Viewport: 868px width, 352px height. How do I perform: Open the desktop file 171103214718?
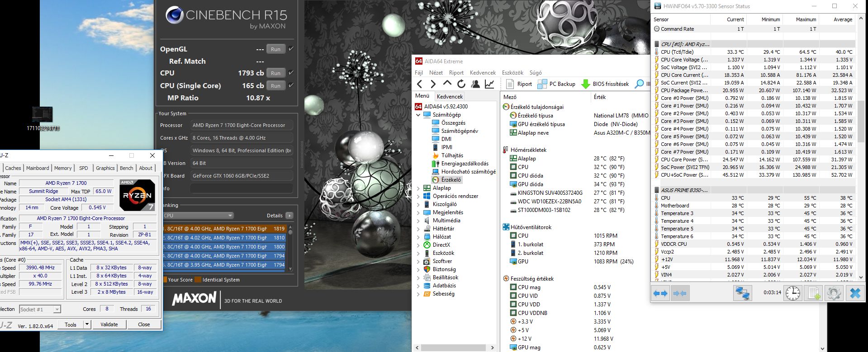43,118
